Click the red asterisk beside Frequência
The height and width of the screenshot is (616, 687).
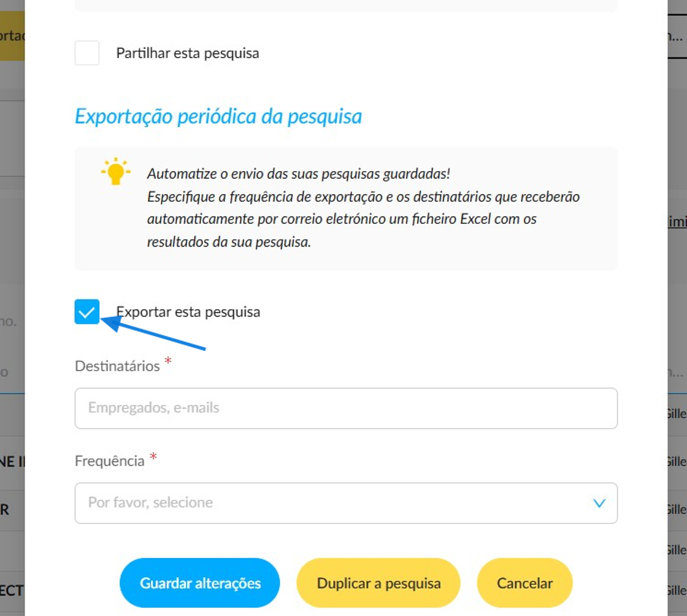point(153,456)
